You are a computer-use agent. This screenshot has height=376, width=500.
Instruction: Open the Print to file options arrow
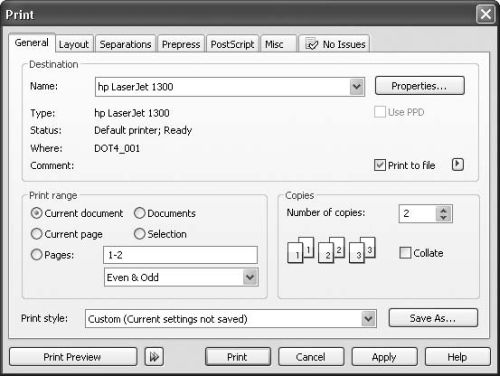pyautogui.click(x=458, y=164)
